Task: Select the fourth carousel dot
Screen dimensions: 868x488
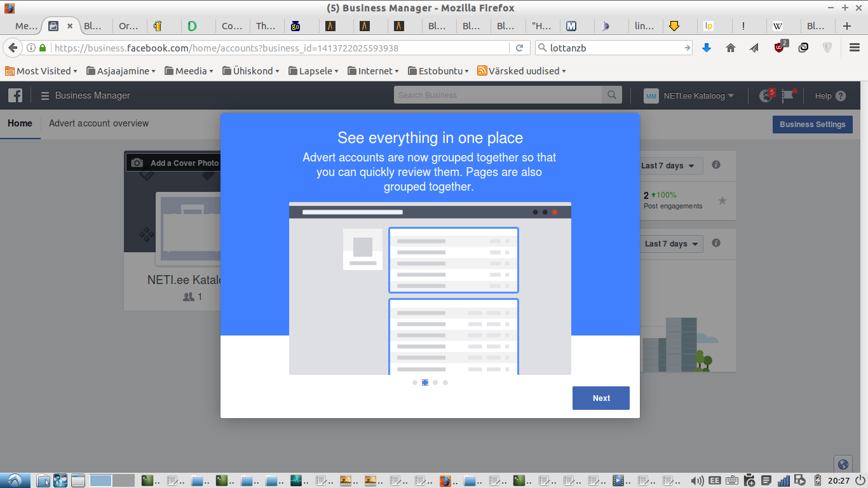Action: pos(445,383)
